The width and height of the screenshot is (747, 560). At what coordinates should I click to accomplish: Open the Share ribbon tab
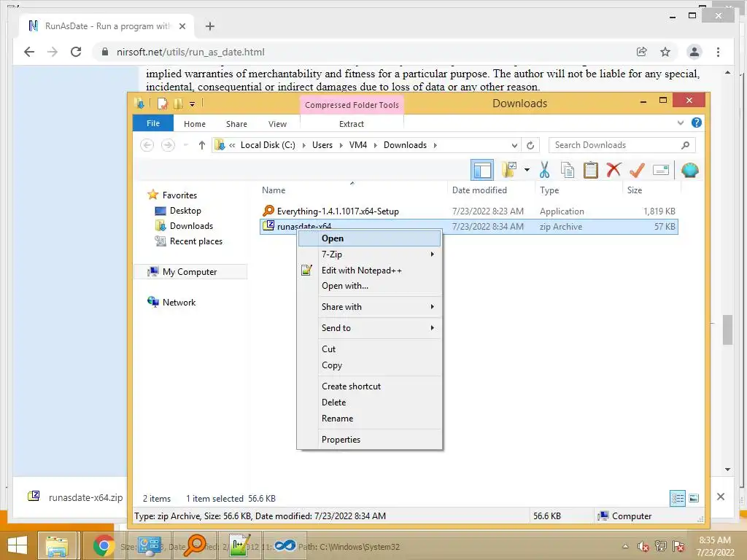236,124
